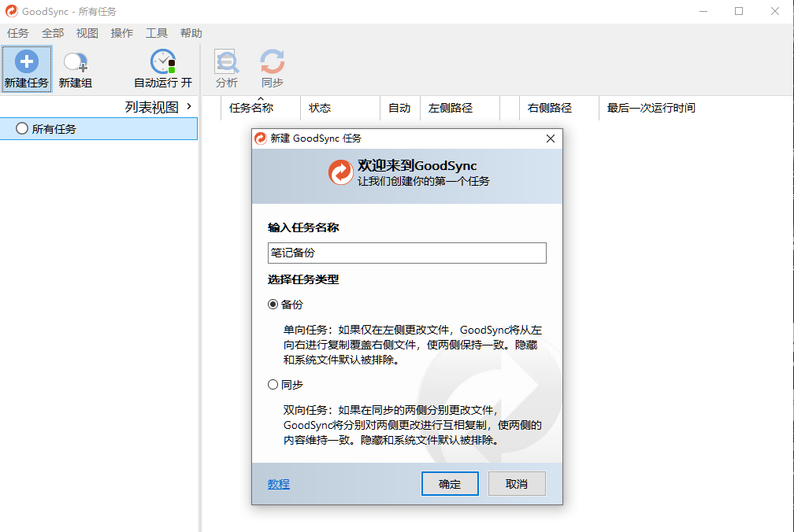The image size is (794, 532).
Task: Select the 备份 radio button
Action: tap(273, 305)
